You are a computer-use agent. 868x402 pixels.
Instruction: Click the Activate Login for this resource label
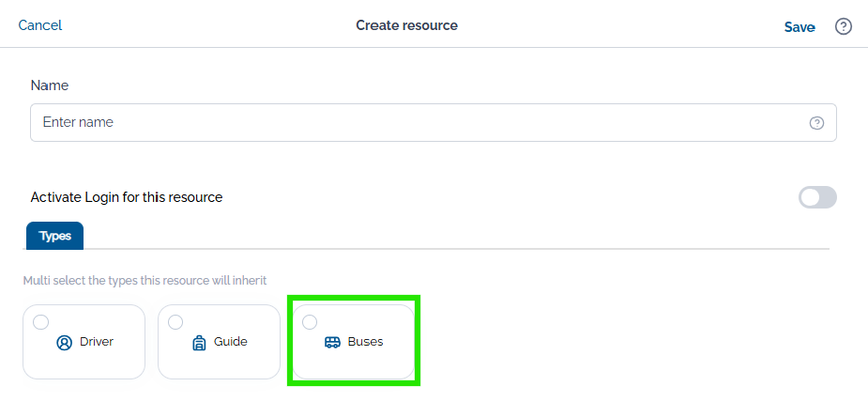click(127, 197)
